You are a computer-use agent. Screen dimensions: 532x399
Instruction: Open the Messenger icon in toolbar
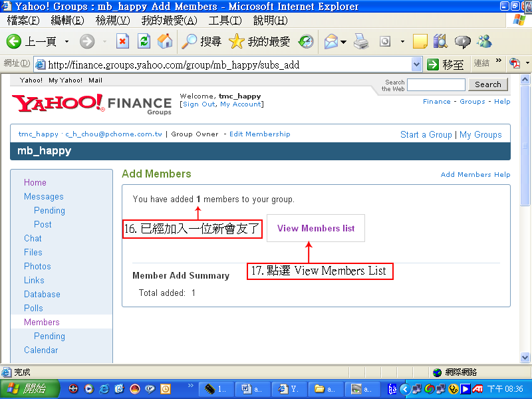pyautogui.click(x=484, y=41)
